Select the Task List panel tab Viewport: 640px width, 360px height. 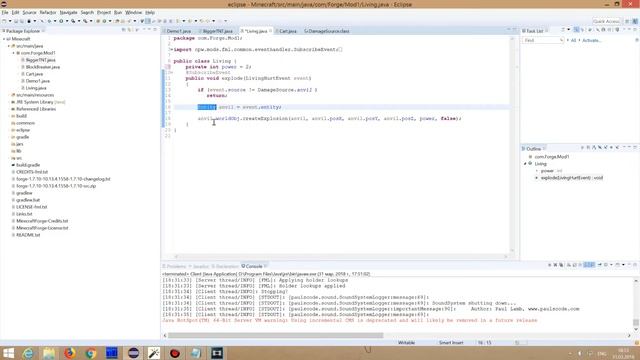click(534, 31)
